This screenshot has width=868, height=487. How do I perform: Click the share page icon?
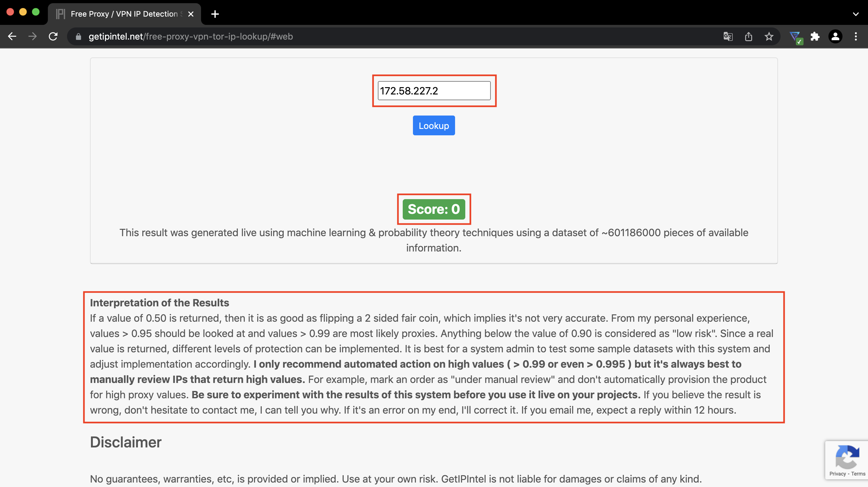tap(748, 36)
